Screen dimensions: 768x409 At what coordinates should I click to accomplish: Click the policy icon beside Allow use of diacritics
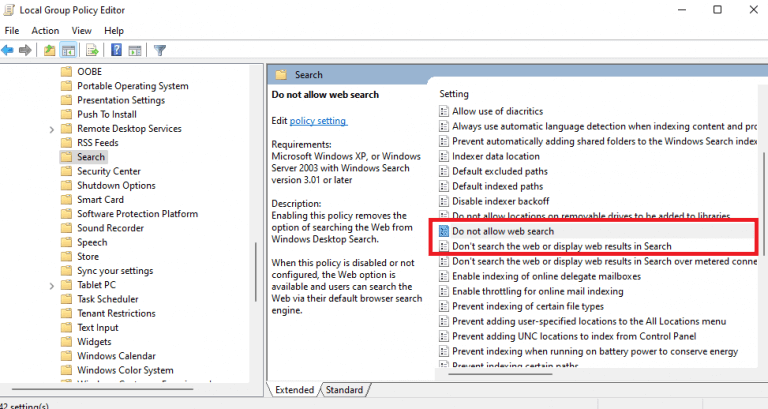444,111
